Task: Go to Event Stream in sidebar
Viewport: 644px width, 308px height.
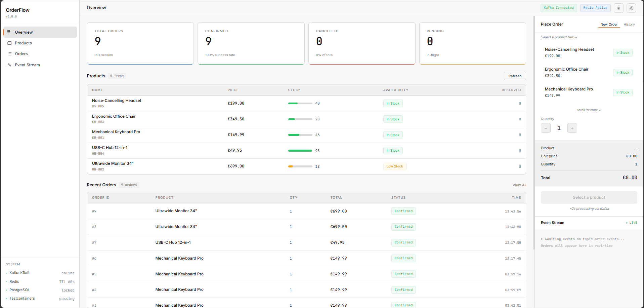Action: click(40, 65)
